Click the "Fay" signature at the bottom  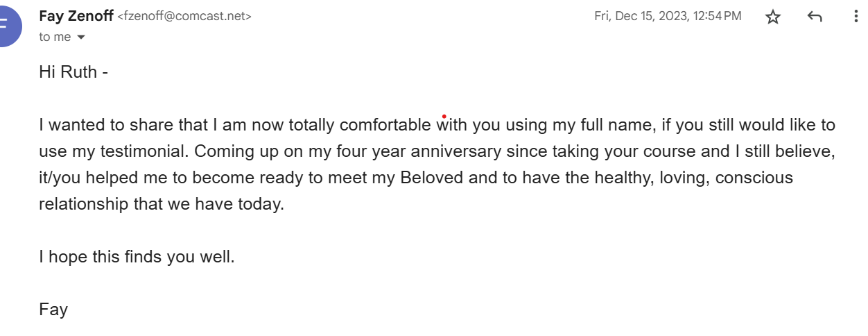click(x=53, y=310)
